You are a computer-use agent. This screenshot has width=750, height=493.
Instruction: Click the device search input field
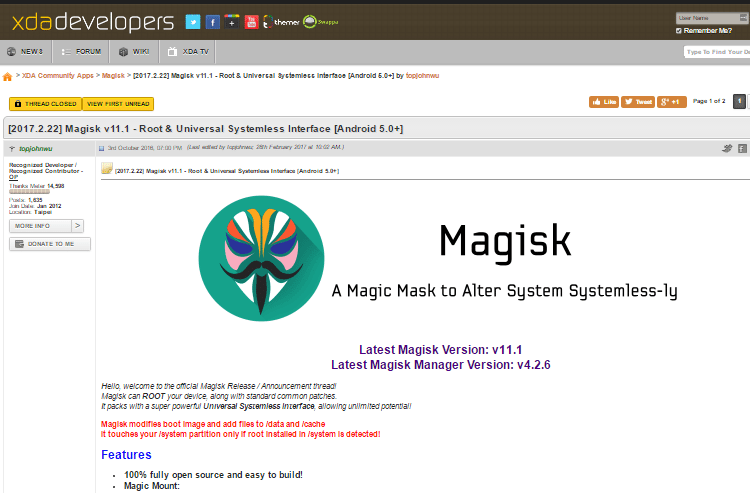(717, 52)
